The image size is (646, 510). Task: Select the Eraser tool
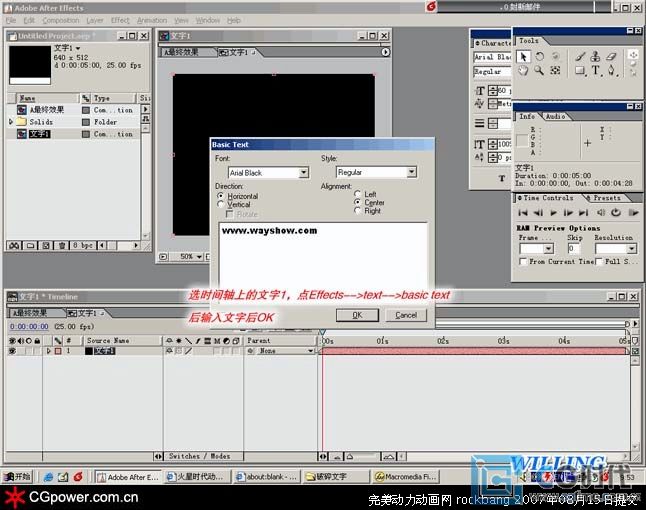click(x=611, y=56)
